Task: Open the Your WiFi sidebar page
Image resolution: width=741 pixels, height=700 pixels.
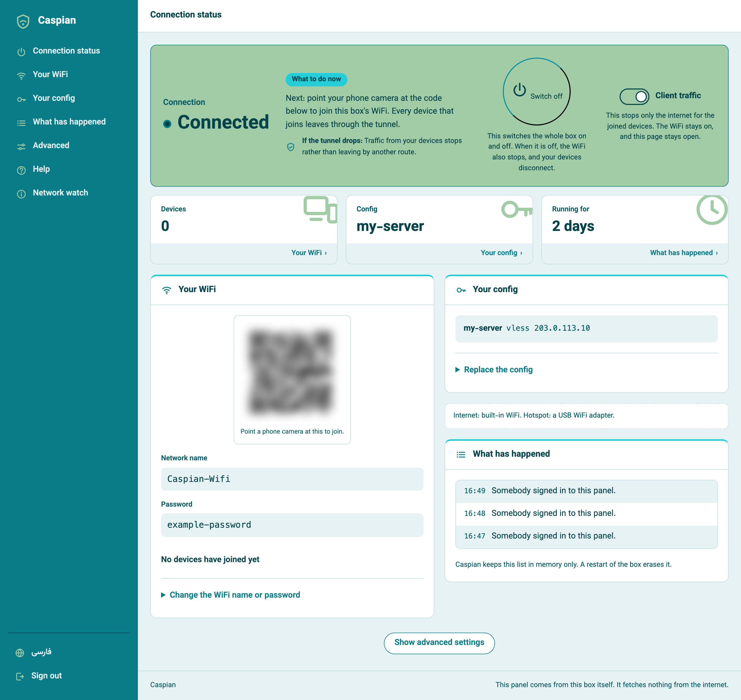Action: tap(50, 75)
